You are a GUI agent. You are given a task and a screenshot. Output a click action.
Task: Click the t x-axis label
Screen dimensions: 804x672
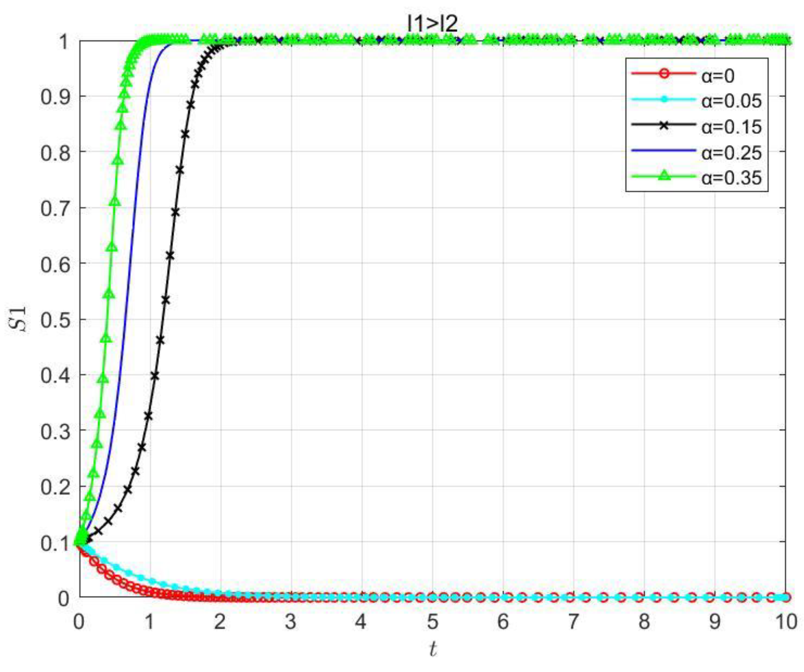433,649
